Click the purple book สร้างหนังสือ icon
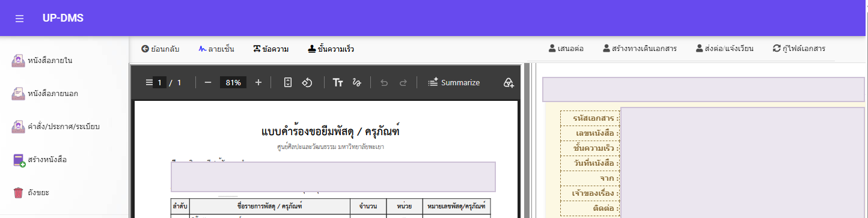 19,160
